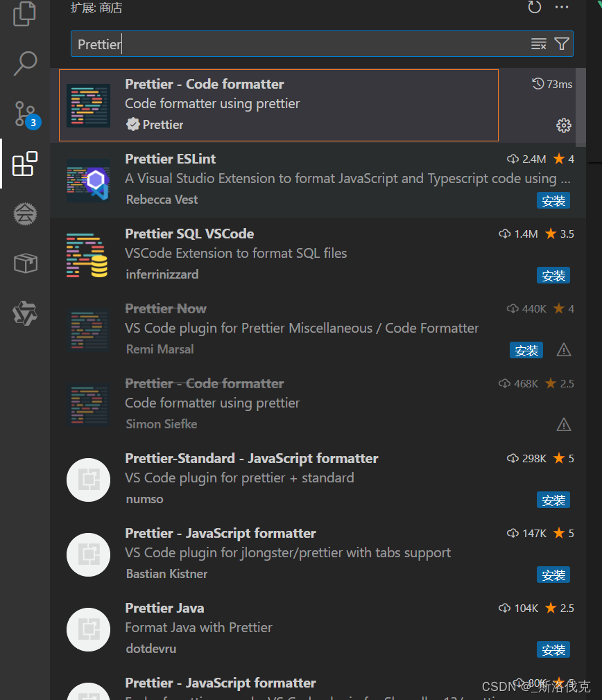Image resolution: width=602 pixels, height=700 pixels.
Task: Click Prettier - Code formatter extension thumbnail
Action: [x=88, y=105]
